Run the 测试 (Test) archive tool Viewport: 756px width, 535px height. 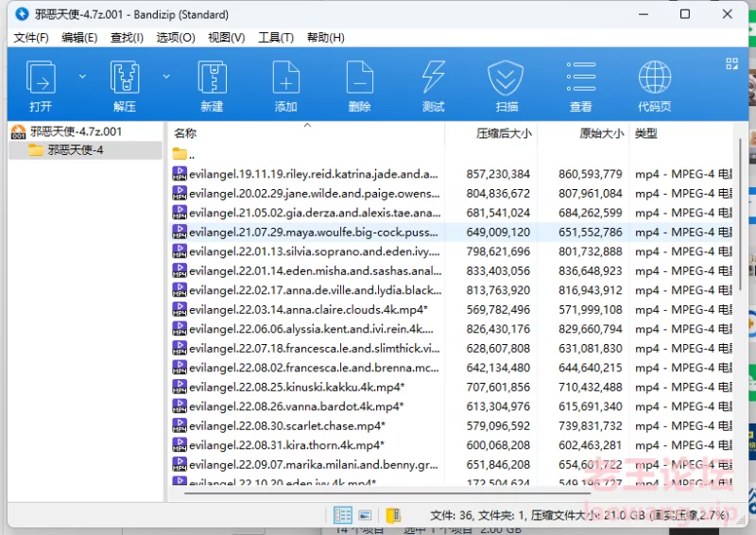tap(433, 78)
